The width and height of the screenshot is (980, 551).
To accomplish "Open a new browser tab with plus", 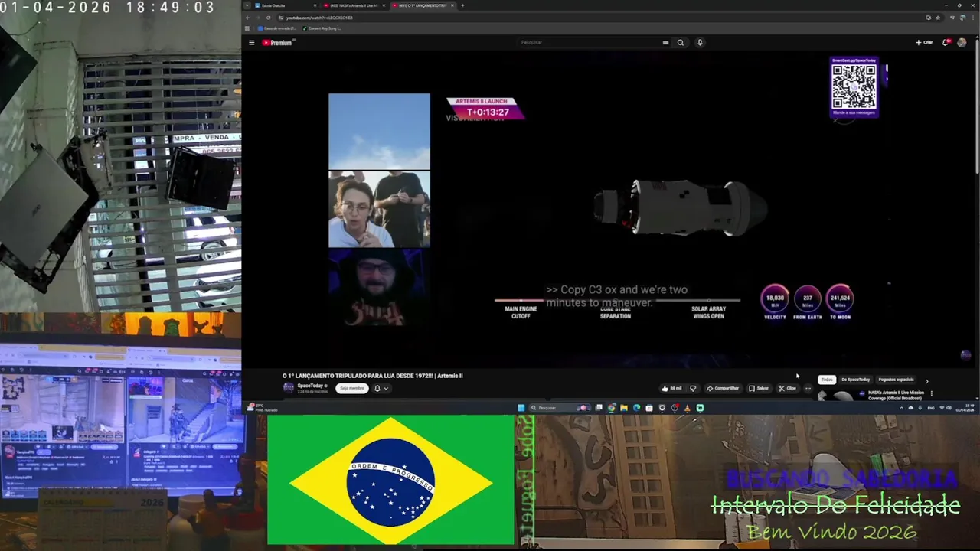I will pyautogui.click(x=462, y=5).
